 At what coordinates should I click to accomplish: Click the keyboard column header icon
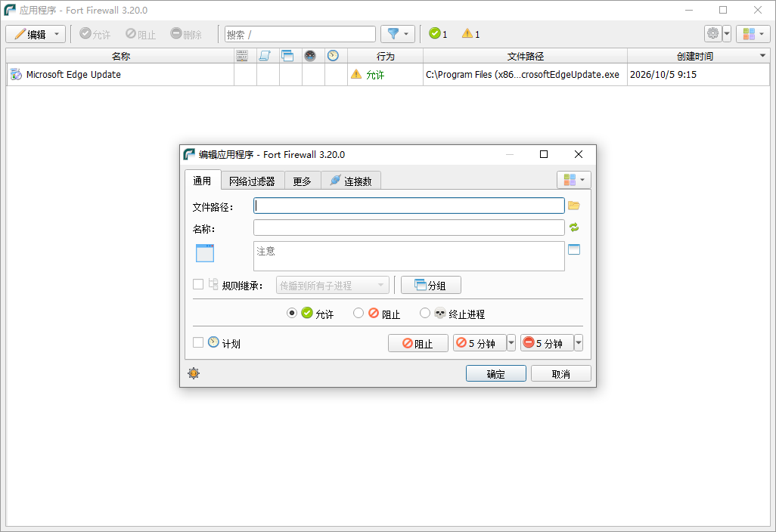point(242,56)
